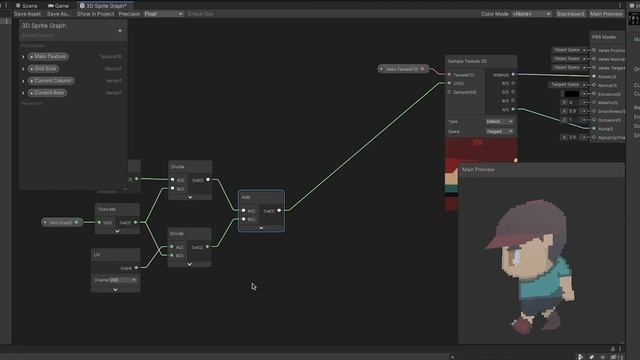The image size is (640, 360).
Task: Click the lower Divide node Out port
Action: tap(207, 247)
